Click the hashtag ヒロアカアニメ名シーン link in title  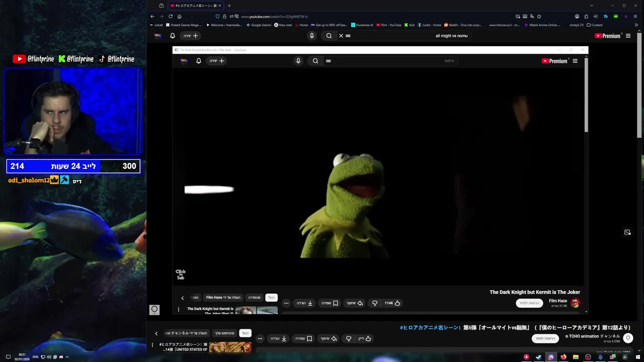click(x=429, y=328)
